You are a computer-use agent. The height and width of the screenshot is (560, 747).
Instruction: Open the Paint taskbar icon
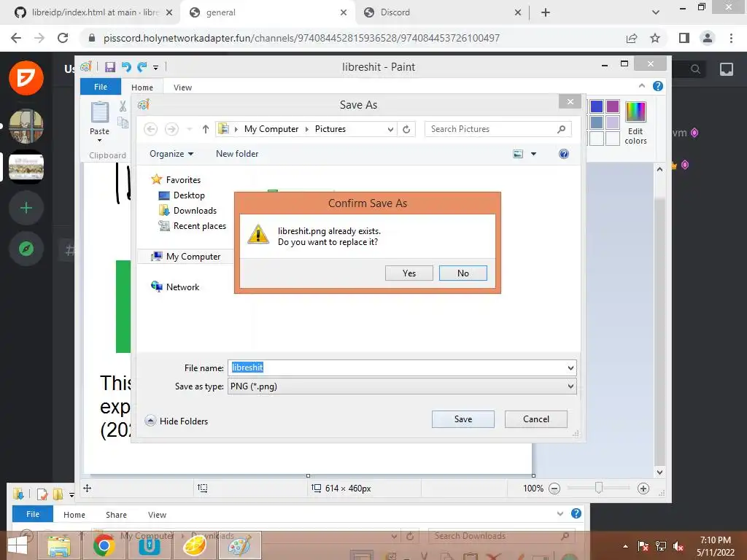click(x=239, y=545)
